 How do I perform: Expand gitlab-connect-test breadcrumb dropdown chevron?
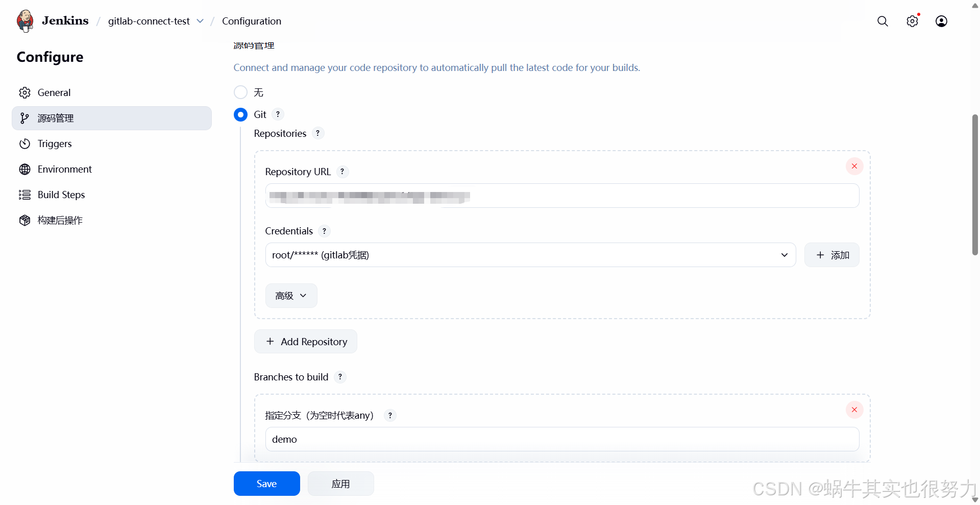coord(200,21)
